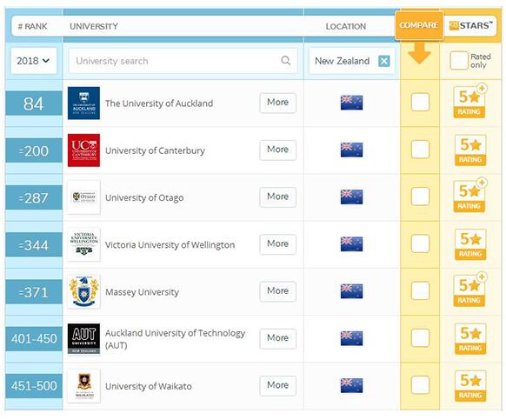Viewport: 506px width, 420px height.
Task: Open the New Zealand location filter
Action: pos(351,61)
